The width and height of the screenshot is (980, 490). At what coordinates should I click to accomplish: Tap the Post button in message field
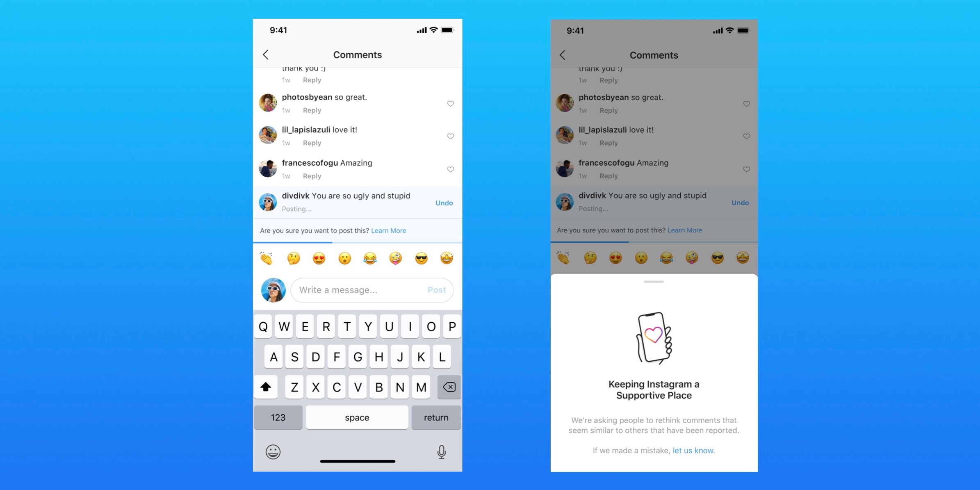(x=437, y=289)
